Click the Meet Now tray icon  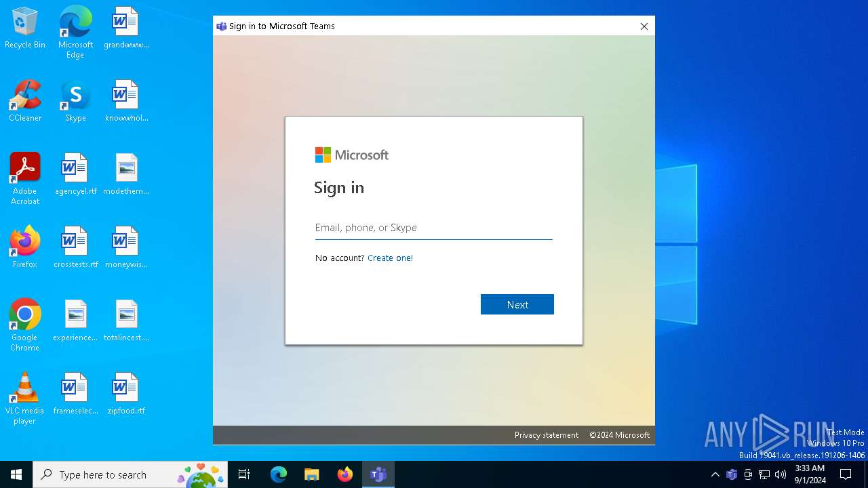coord(748,474)
